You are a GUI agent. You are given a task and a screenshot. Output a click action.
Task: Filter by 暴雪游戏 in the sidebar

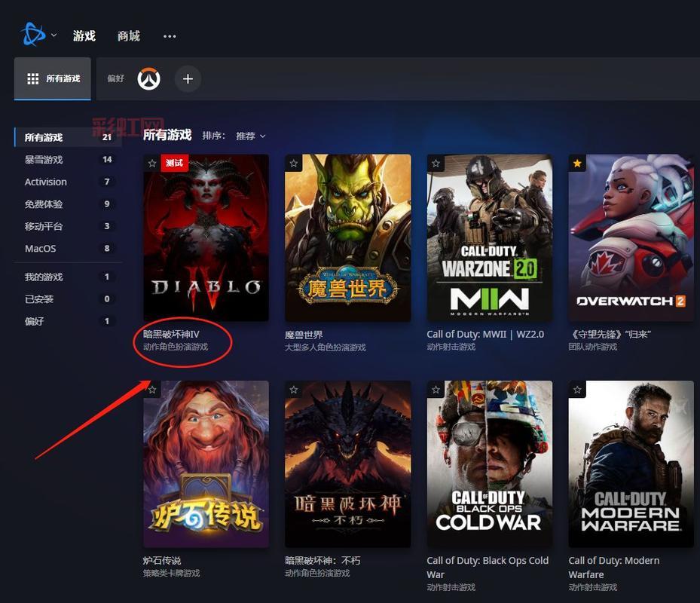(x=69, y=160)
